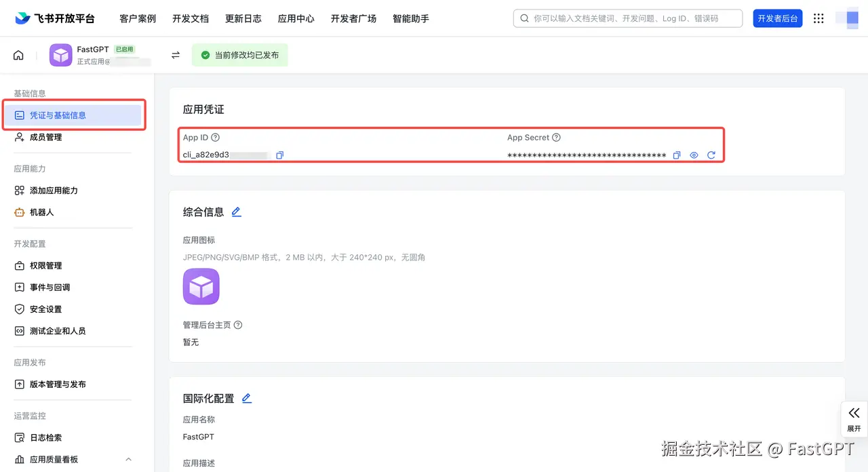Click the App ID help question icon
This screenshot has width=868, height=472.
click(216, 138)
